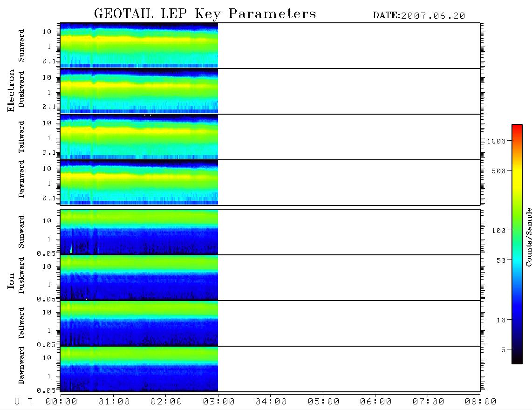Select the Ion "Duskward" panel label
532x410 pixels.
point(21,276)
